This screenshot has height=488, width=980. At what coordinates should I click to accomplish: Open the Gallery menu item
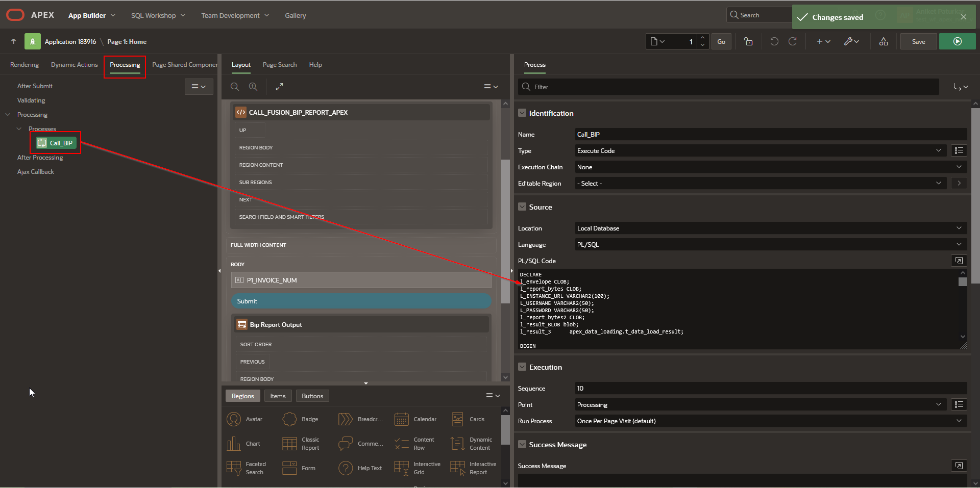point(296,15)
